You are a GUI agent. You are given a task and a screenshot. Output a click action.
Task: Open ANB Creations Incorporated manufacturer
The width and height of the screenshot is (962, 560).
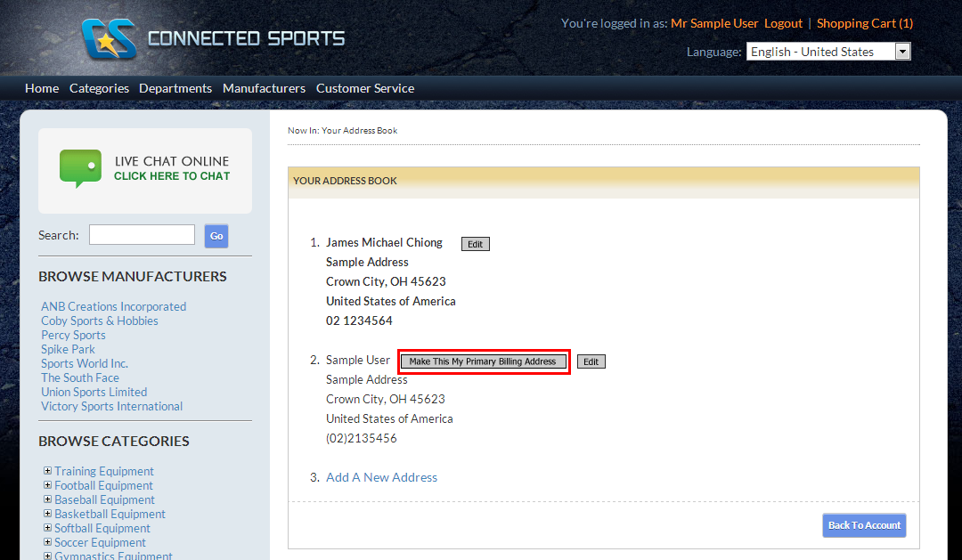[113, 306]
